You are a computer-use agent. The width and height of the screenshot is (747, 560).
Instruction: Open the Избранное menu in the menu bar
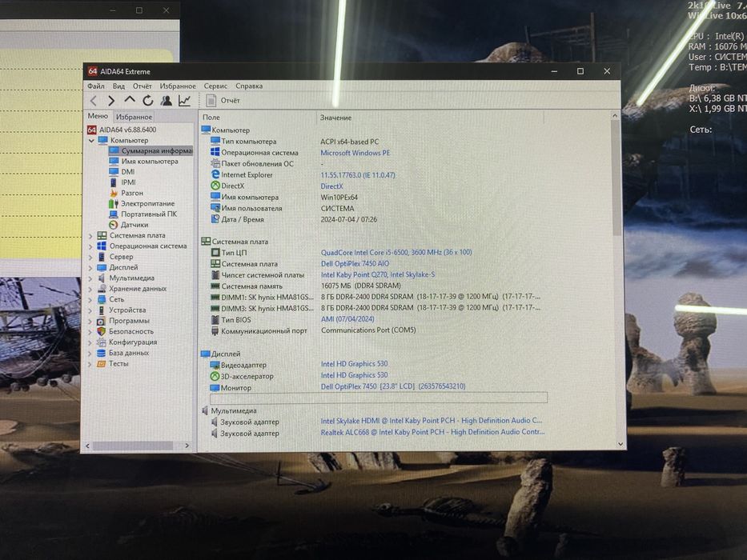point(178,86)
